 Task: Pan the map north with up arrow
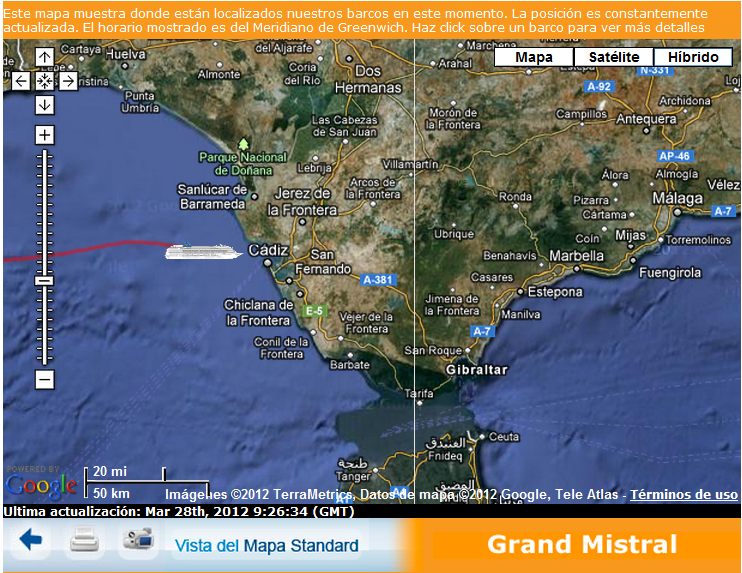pos(44,58)
